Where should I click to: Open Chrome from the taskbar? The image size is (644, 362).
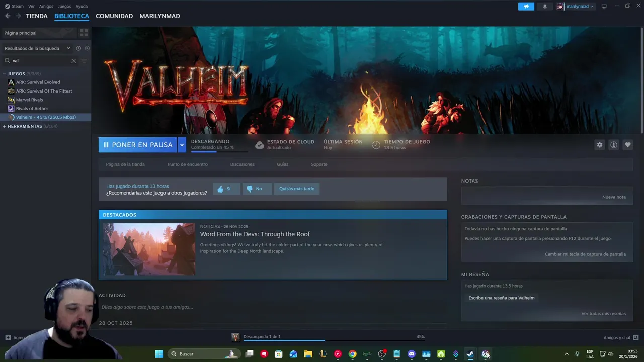[353, 354]
